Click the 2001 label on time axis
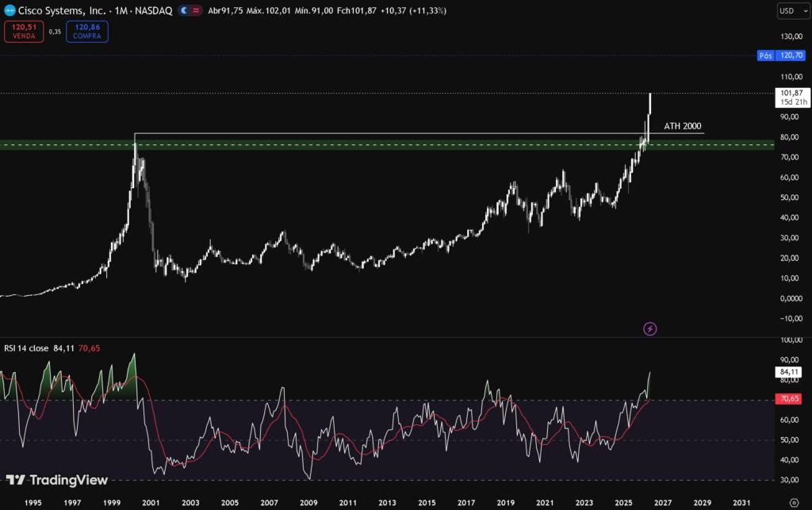This screenshot has width=812, height=510. click(x=151, y=503)
